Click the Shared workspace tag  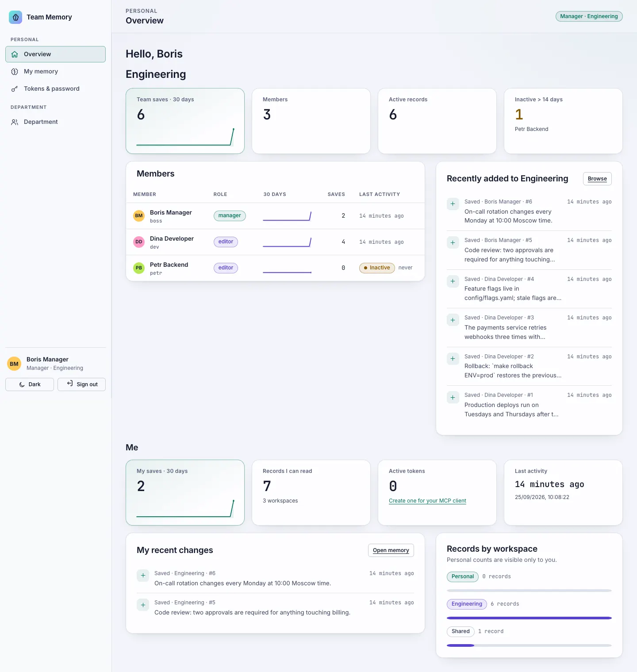click(x=460, y=631)
